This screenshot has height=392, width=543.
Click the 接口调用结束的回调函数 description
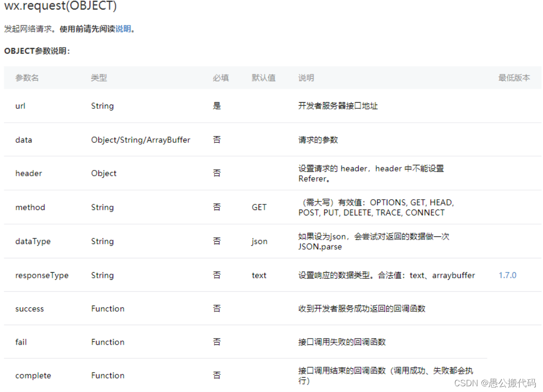tap(385, 376)
